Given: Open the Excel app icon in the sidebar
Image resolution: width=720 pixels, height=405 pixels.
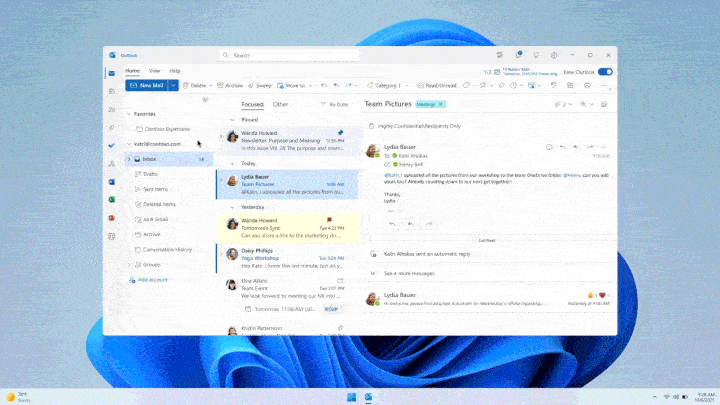Looking at the screenshot, I should click(x=112, y=200).
